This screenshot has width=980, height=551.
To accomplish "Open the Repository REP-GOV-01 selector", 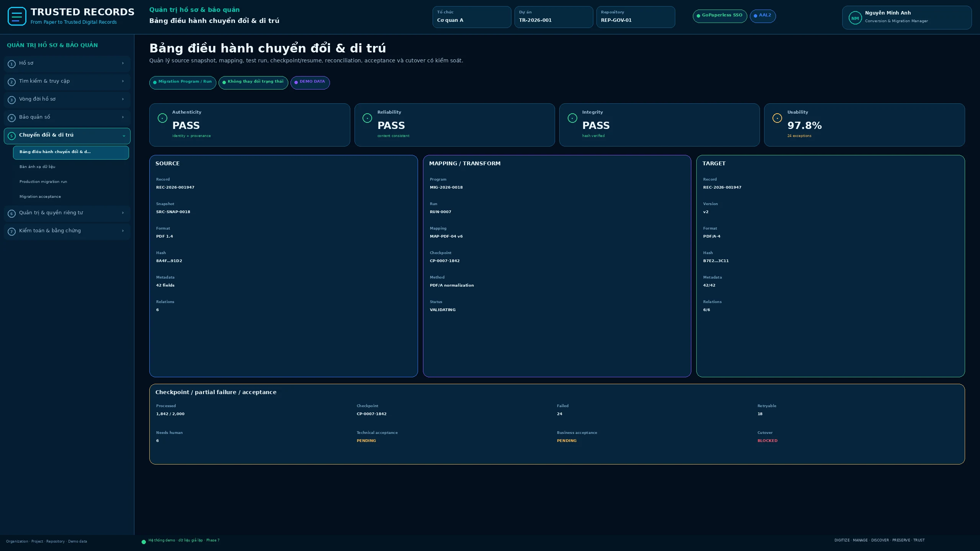I will (635, 17).
